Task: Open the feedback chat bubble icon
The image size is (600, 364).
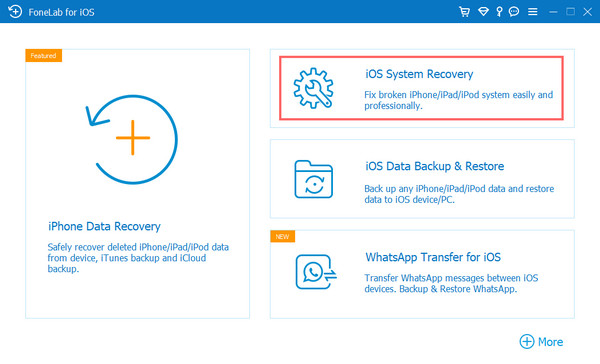Action: click(x=514, y=12)
